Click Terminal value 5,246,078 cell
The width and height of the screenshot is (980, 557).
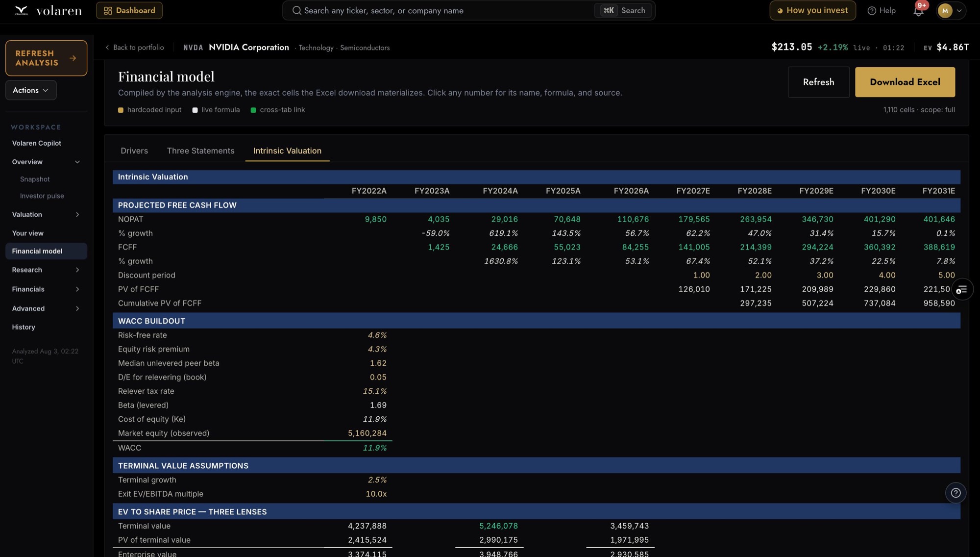point(498,526)
